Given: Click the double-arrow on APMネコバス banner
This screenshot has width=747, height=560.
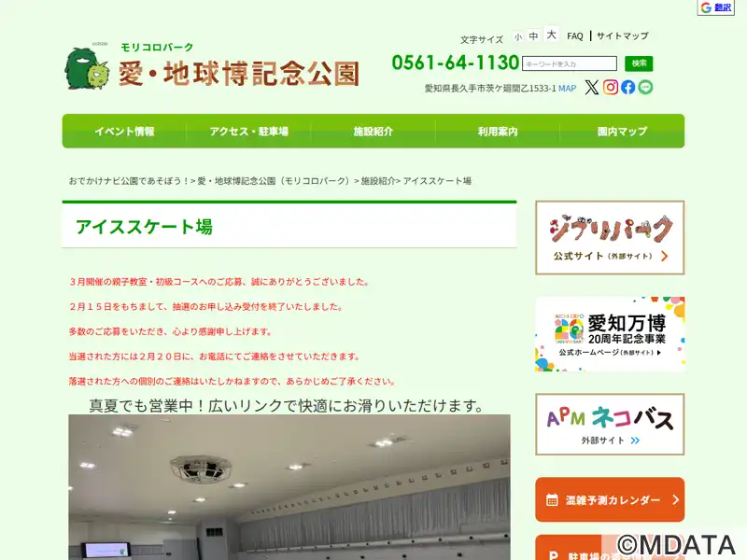Looking at the screenshot, I should 635,441.
